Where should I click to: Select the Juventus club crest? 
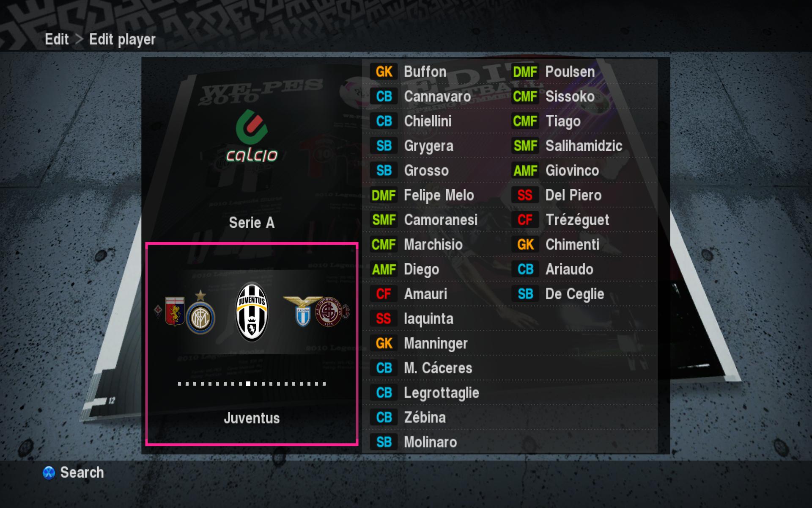pyautogui.click(x=252, y=312)
